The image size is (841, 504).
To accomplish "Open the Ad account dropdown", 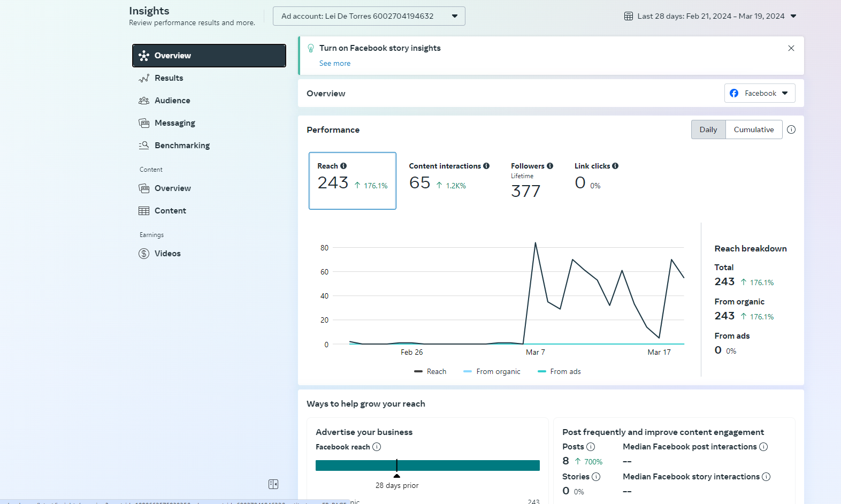I will tap(369, 16).
